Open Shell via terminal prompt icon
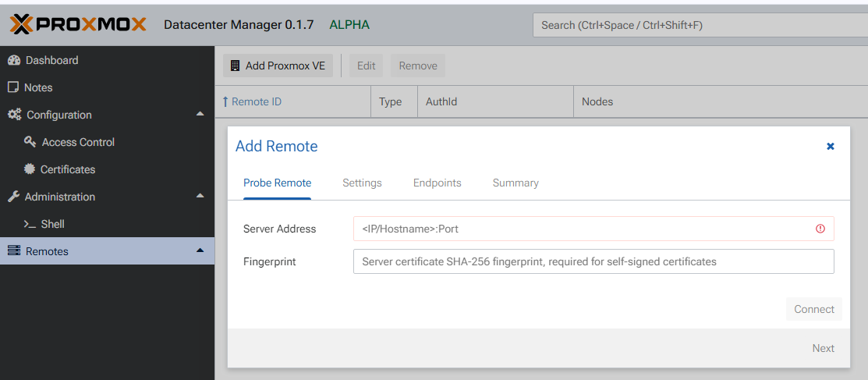 coord(30,224)
